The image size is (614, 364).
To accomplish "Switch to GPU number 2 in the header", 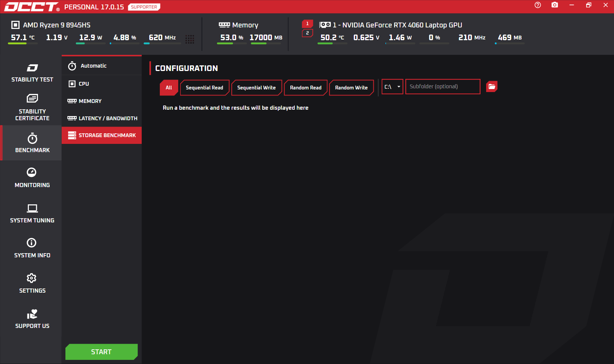I will click(307, 33).
